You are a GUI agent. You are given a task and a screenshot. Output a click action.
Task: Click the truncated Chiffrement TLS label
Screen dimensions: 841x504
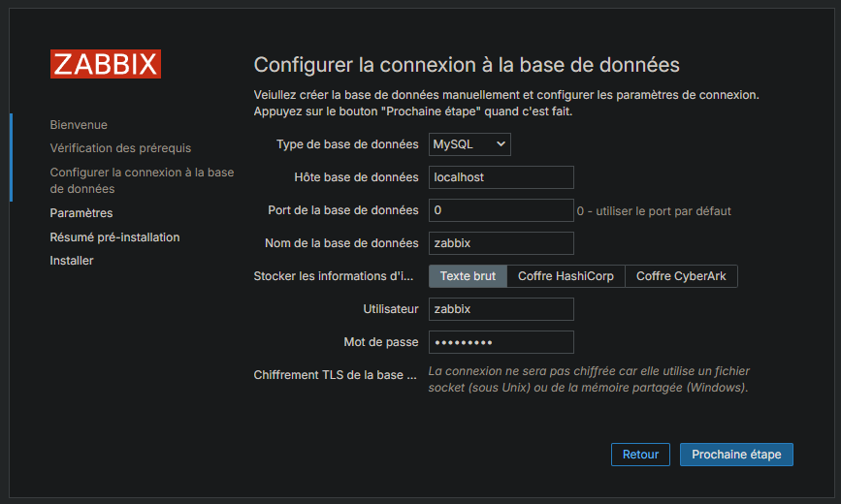335,375
